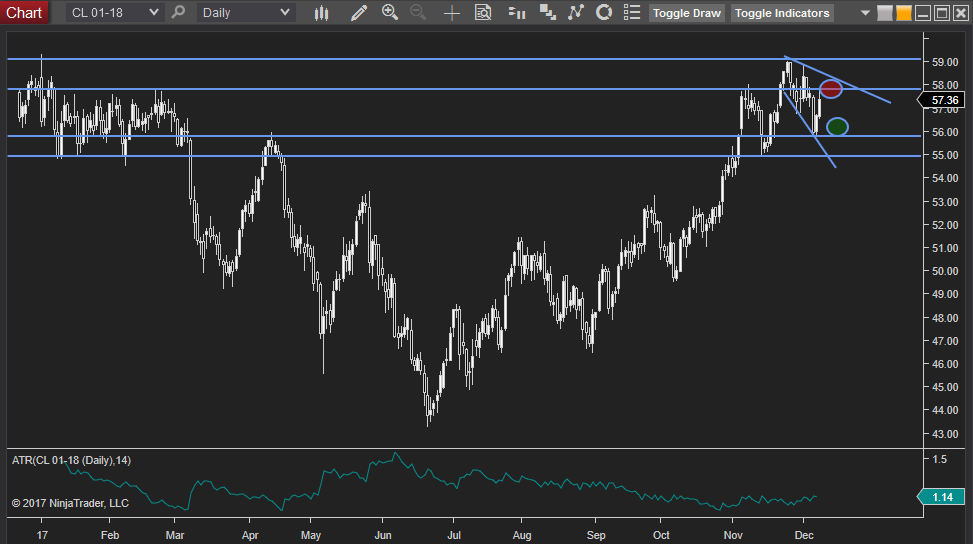Open the CL 01-18 instrument dropdown
This screenshot has width=973, height=544.
pyautogui.click(x=115, y=12)
